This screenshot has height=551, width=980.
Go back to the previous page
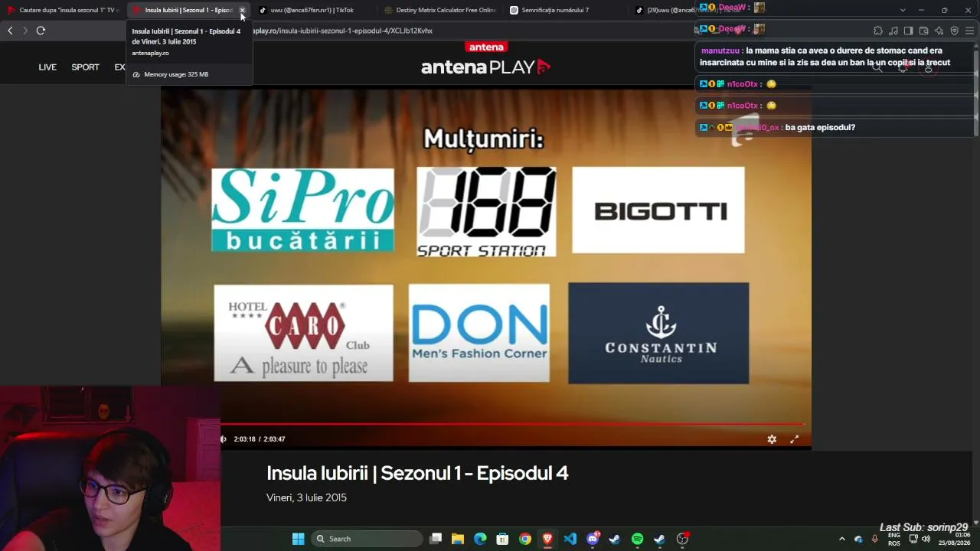point(10,31)
